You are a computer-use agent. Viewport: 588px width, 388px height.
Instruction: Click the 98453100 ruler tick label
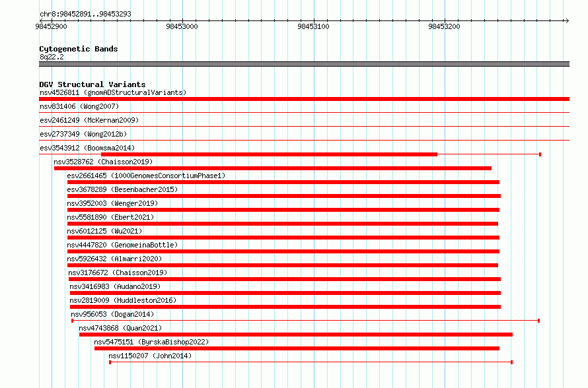coord(313,26)
